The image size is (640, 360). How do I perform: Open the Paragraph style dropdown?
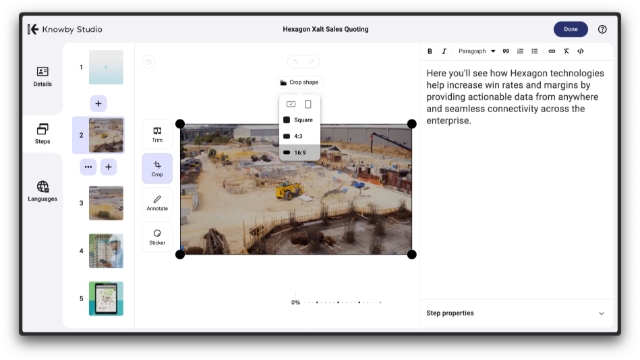point(476,51)
